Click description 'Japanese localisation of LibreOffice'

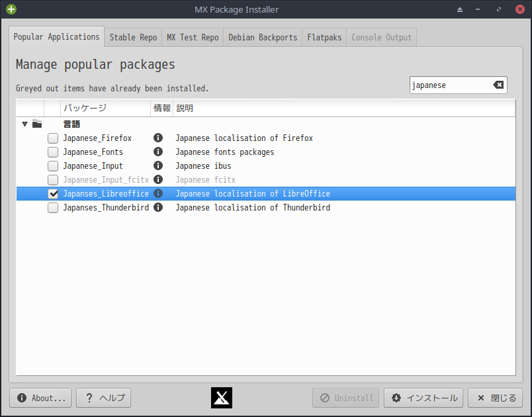click(x=253, y=194)
